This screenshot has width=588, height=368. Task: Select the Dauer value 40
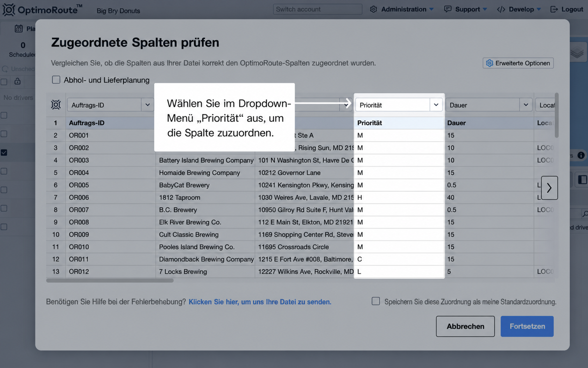click(489, 197)
